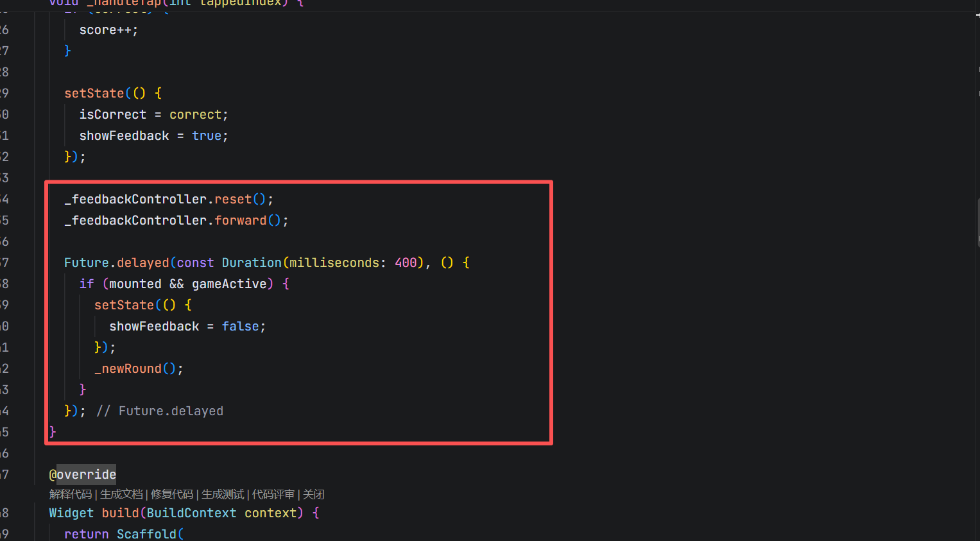
Task: Click the Widget build(BuildContext context) signature
Action: pos(176,513)
